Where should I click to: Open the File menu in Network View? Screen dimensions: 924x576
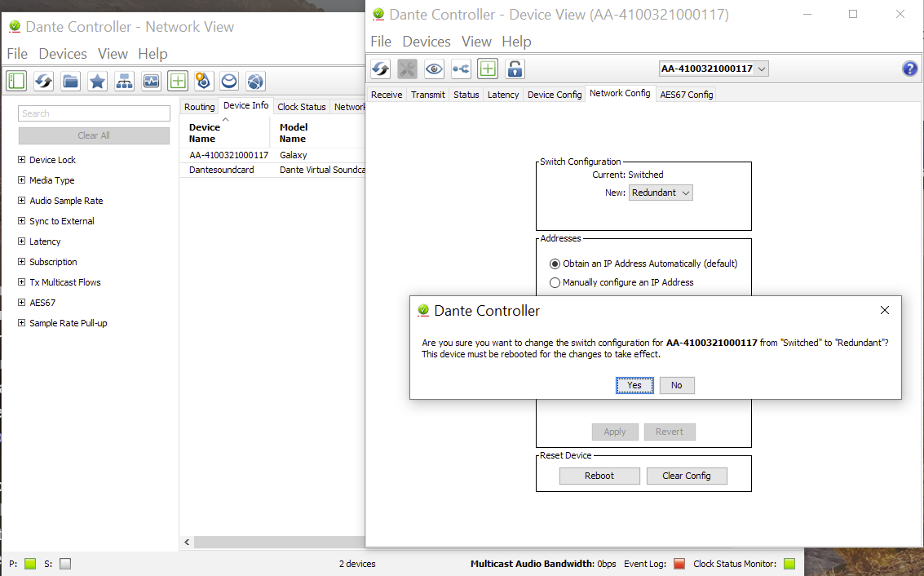(x=17, y=54)
